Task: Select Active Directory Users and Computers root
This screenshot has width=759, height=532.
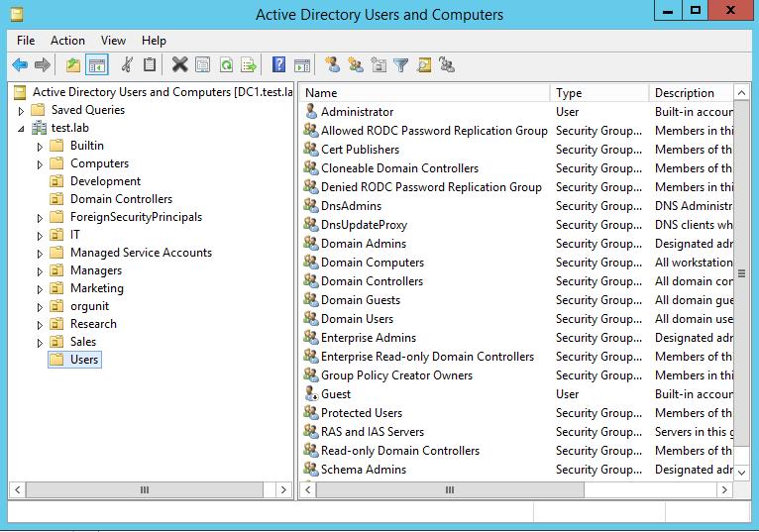Action: pyautogui.click(x=163, y=92)
